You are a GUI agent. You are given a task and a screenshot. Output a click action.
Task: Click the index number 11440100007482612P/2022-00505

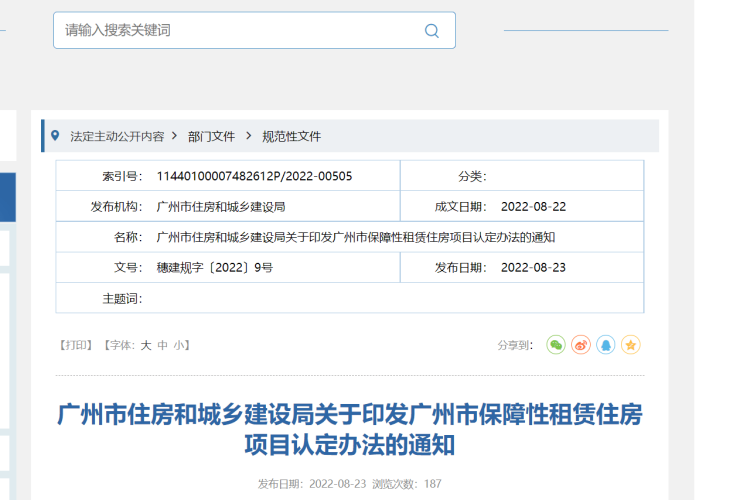(254, 176)
